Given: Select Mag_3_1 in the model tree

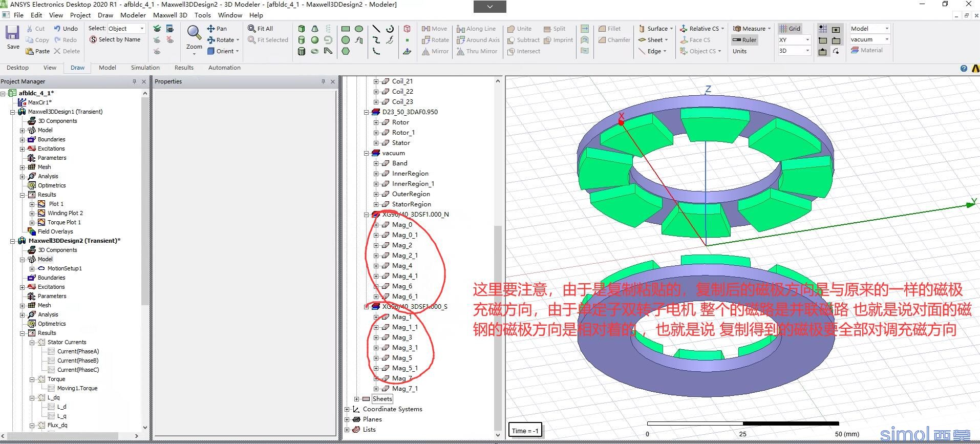Looking at the screenshot, I should coord(404,348).
